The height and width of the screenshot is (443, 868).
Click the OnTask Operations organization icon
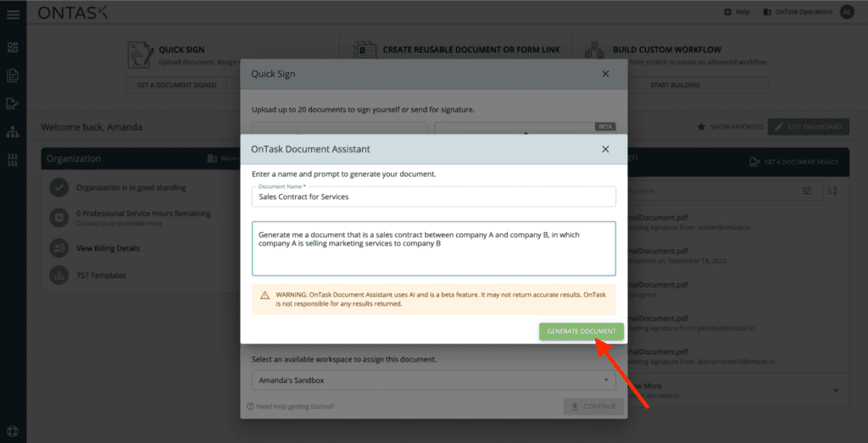tap(766, 12)
